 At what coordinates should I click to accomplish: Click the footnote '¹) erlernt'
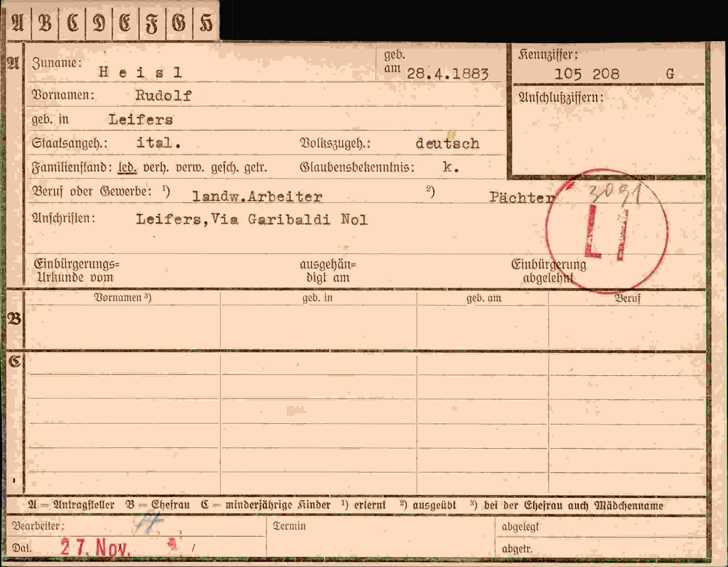coord(363,505)
